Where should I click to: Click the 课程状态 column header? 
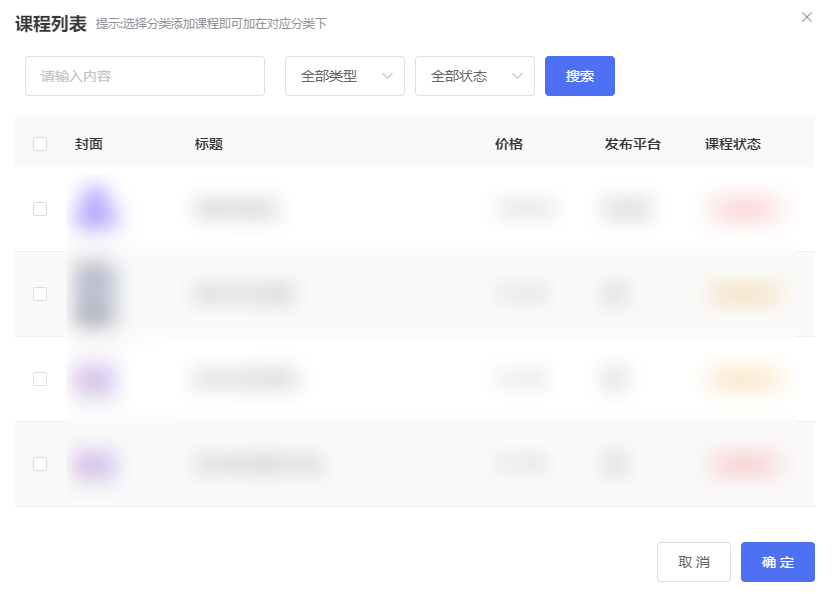732,144
